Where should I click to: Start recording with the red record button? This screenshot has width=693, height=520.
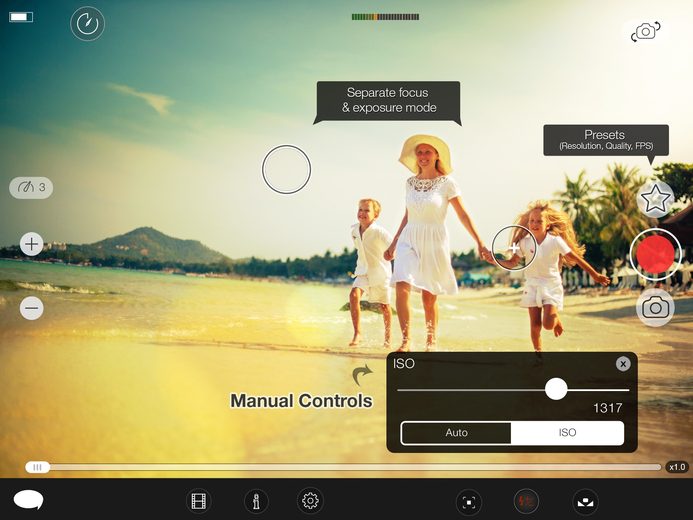(x=655, y=254)
